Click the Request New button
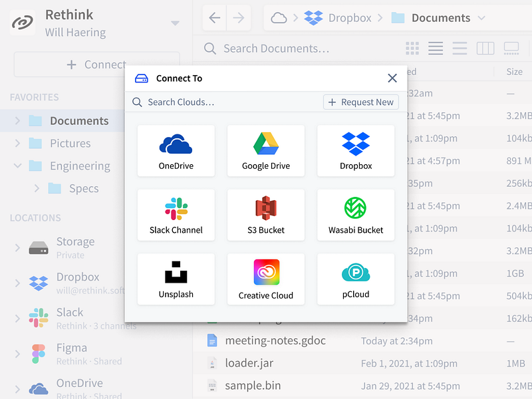 [361, 102]
